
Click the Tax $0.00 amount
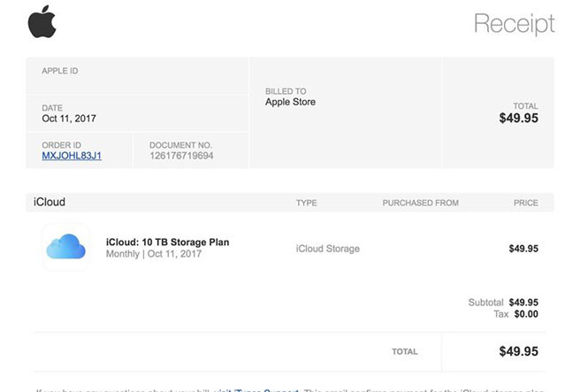[526, 314]
